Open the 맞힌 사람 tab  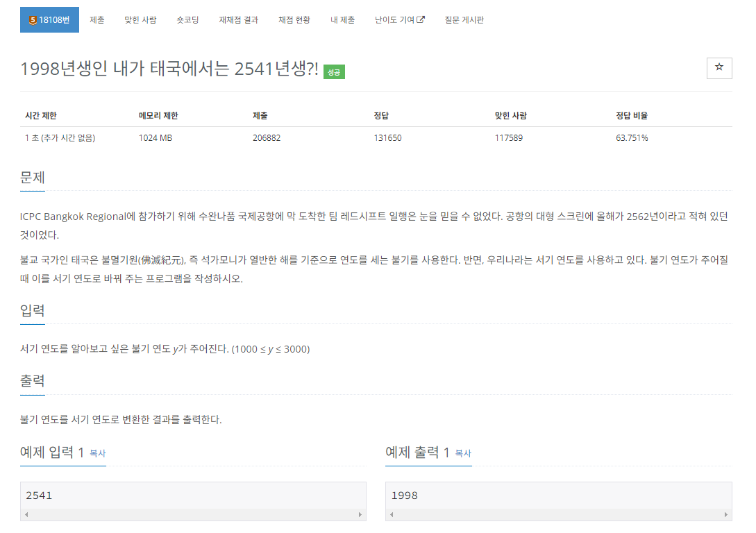[140, 19]
